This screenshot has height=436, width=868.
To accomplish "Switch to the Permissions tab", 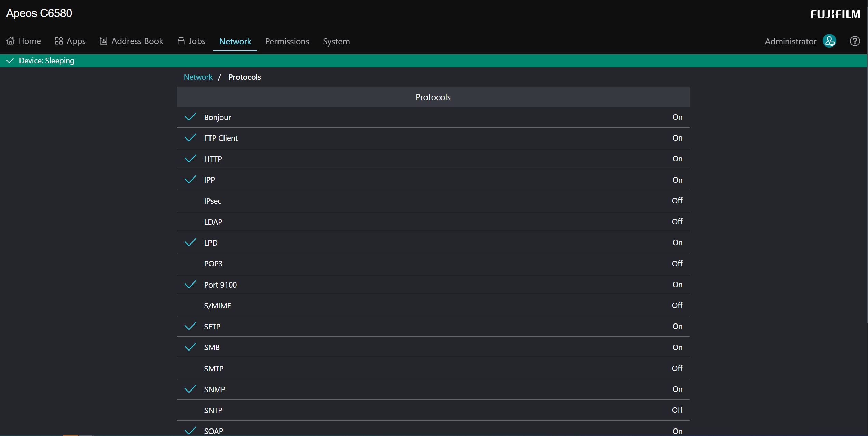I will [287, 41].
